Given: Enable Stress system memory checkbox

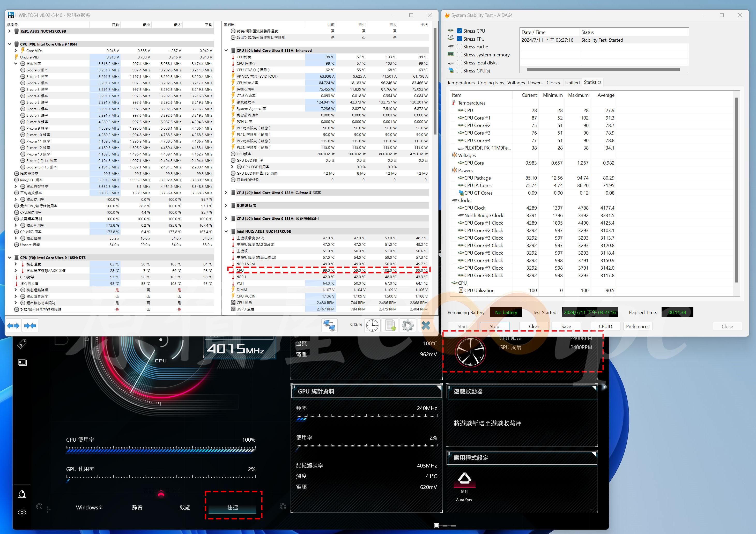Looking at the screenshot, I should click(459, 54).
